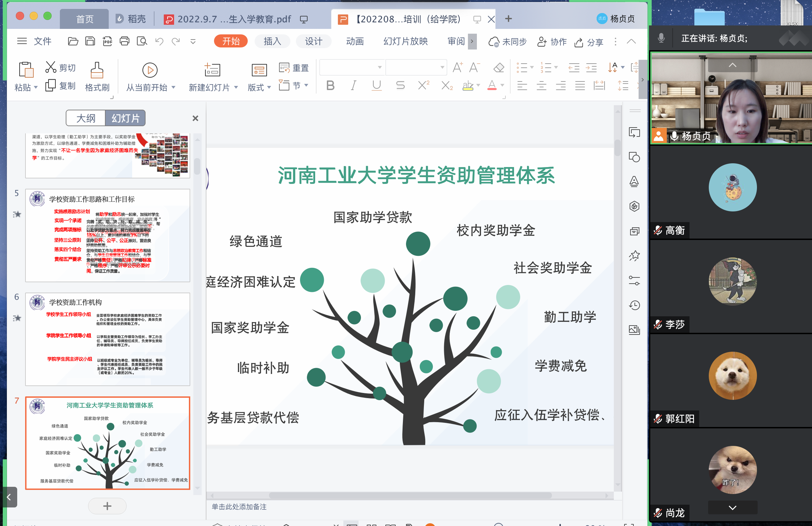Open the shapes icon in right sidebar
This screenshot has height=526, width=812.
point(634,157)
